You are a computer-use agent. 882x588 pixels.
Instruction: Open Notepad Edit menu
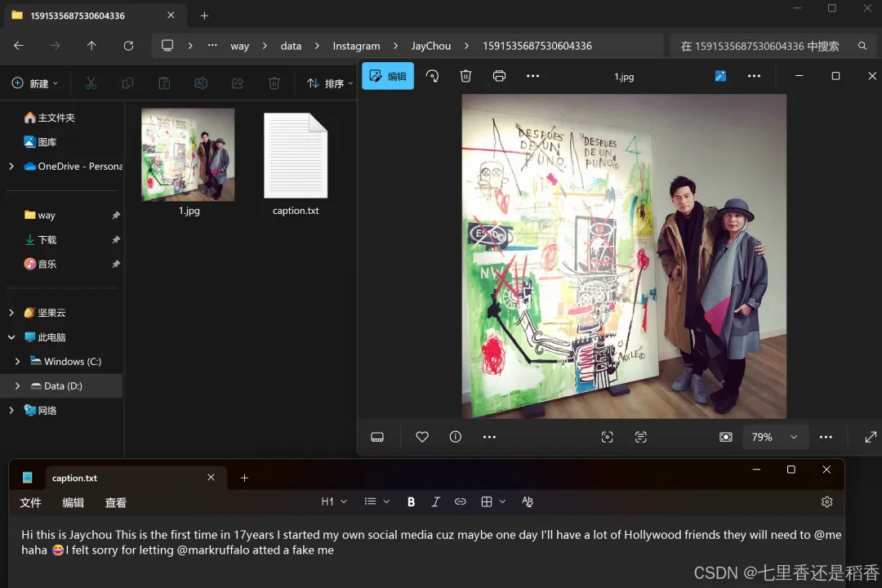(73, 503)
